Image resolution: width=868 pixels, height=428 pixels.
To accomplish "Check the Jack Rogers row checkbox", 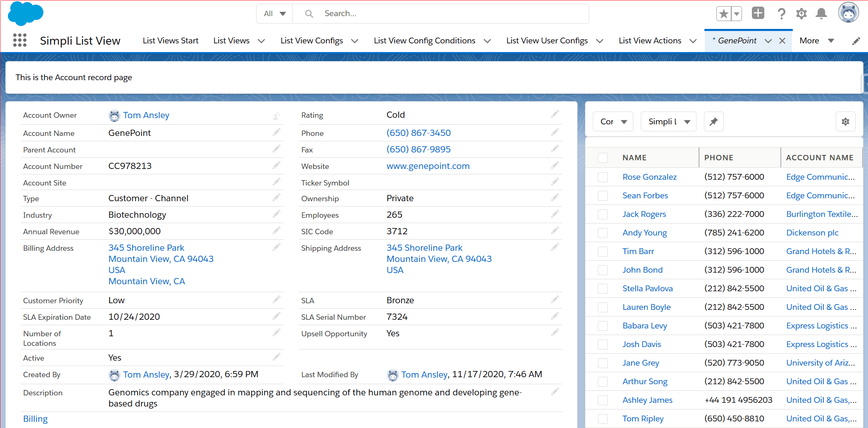I will (603, 214).
